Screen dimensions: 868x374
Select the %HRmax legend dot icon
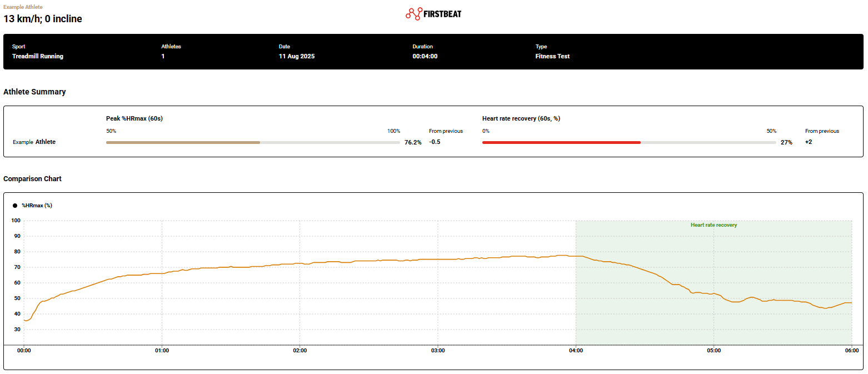pos(16,205)
